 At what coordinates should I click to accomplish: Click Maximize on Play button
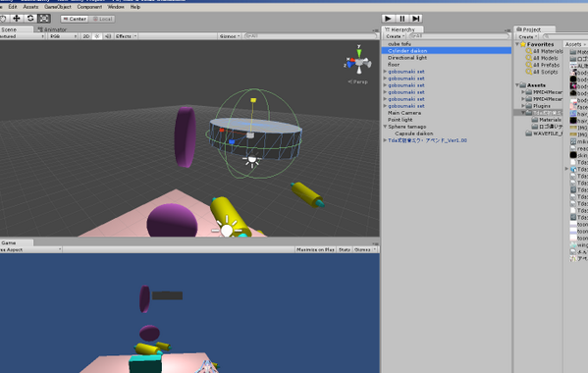(315, 249)
